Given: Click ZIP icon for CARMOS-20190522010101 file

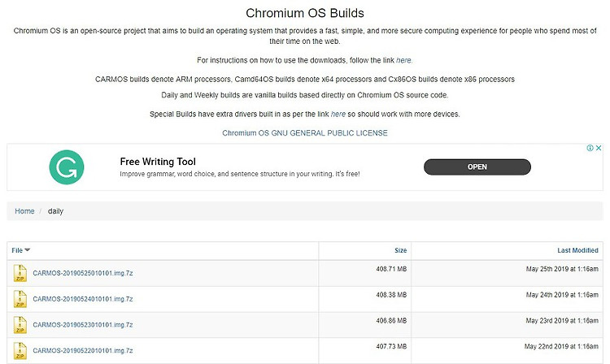Looking at the screenshot, I should click(20, 350).
